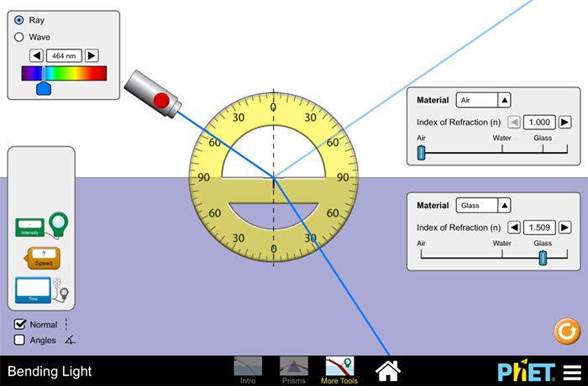
Task: Go to the PhET home screen
Action: pyautogui.click(x=387, y=370)
